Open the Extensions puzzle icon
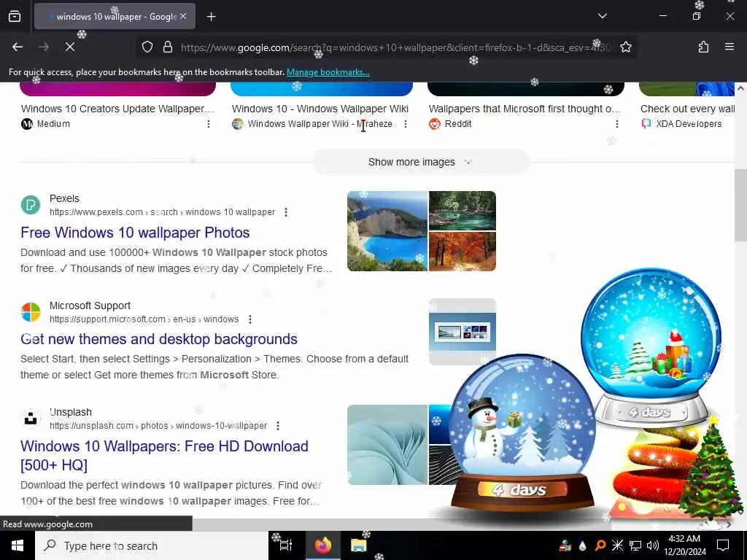The height and width of the screenshot is (560, 747). (703, 47)
